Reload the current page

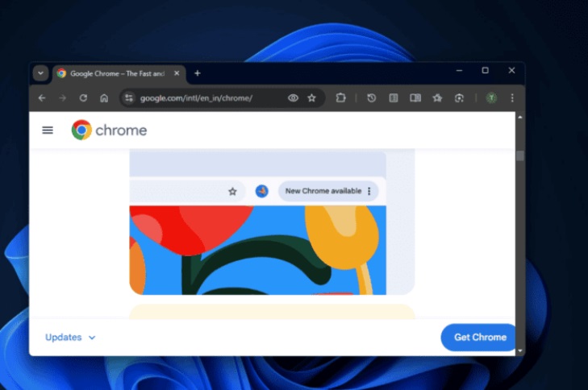(83, 98)
